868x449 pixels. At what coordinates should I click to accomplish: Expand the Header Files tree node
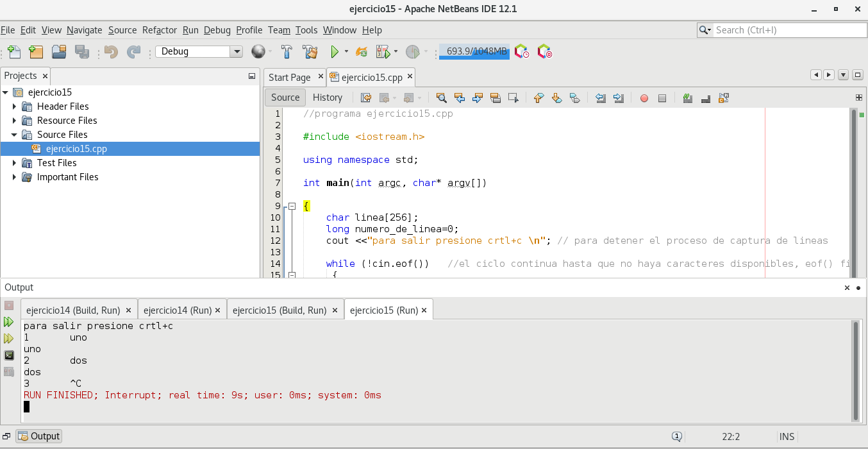coord(15,106)
